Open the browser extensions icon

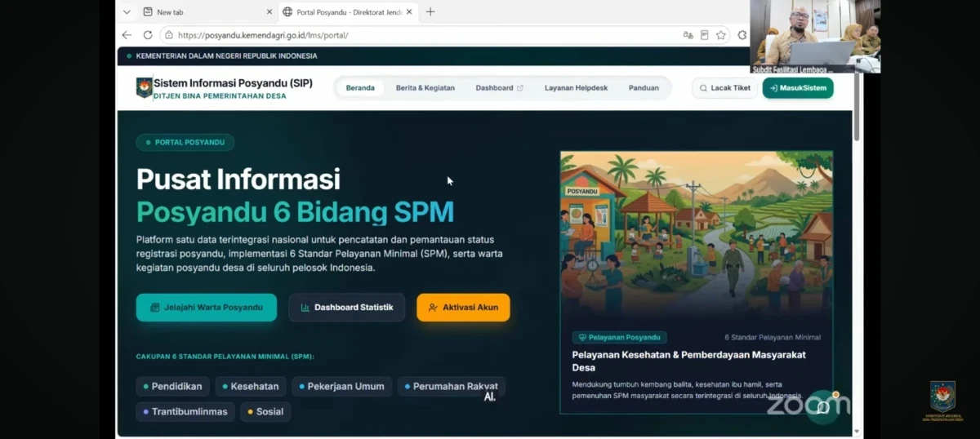742,35
